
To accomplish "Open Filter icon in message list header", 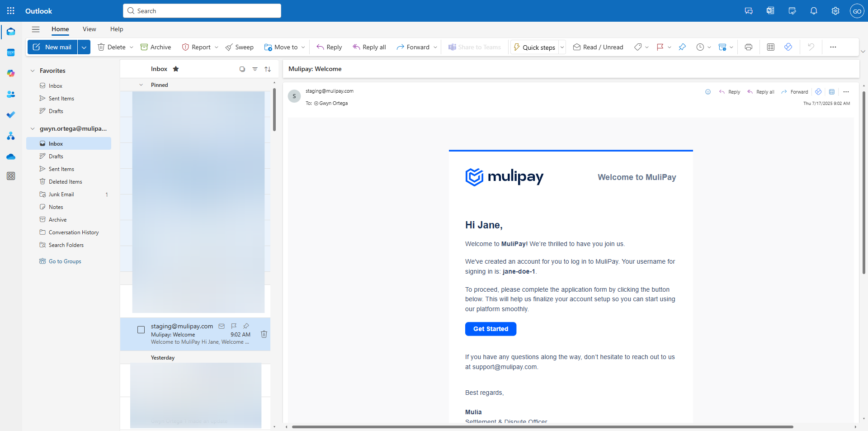I will (255, 69).
